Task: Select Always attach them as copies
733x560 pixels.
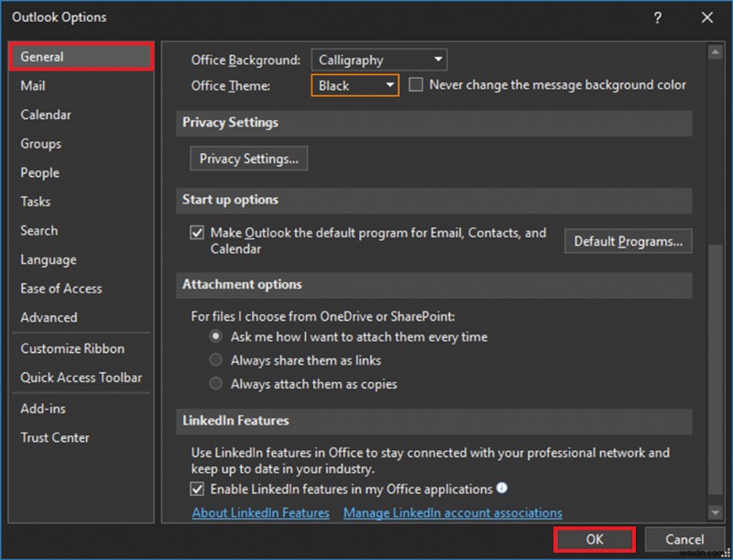Action: pos(215,383)
